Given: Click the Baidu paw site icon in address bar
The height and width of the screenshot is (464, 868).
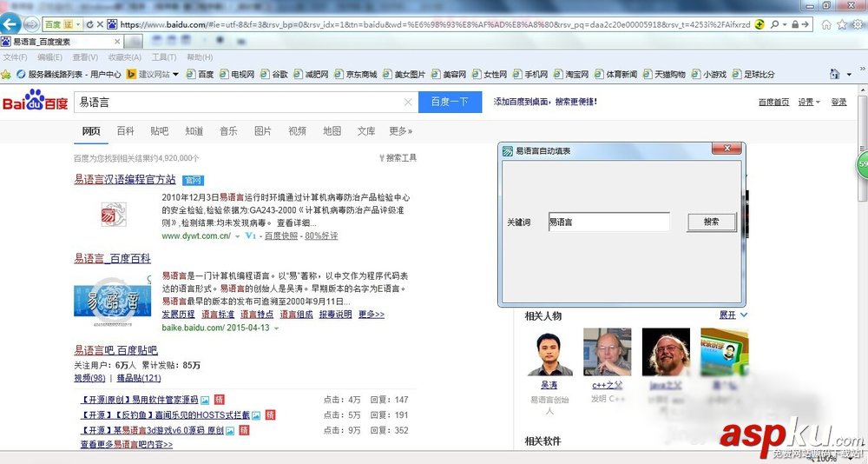Looking at the screenshot, I should coord(112,24).
